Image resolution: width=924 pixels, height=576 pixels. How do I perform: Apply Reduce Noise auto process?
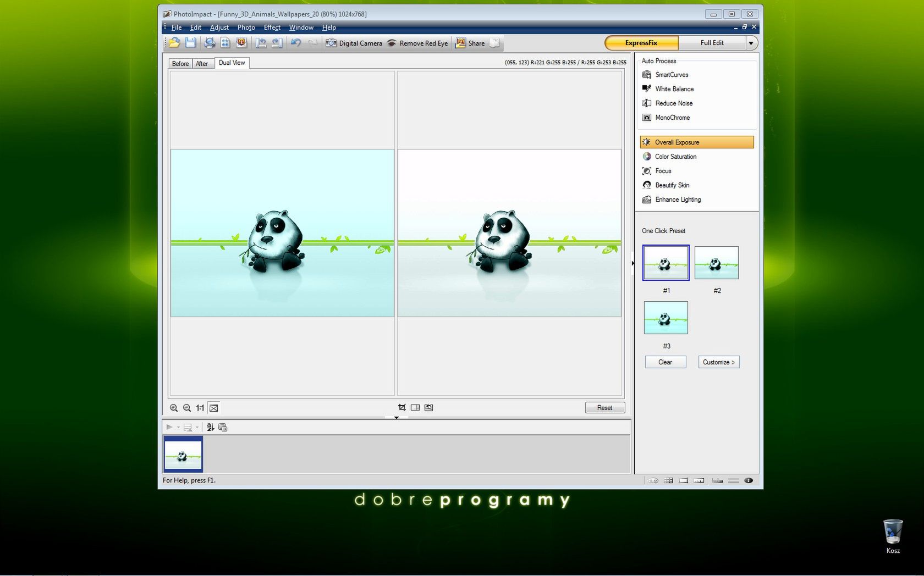pos(668,103)
